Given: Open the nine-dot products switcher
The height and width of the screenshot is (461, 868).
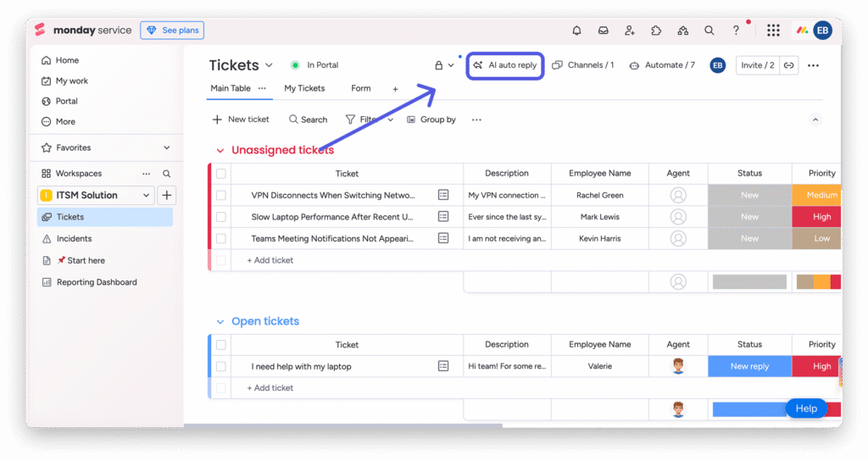Looking at the screenshot, I should coord(773,31).
